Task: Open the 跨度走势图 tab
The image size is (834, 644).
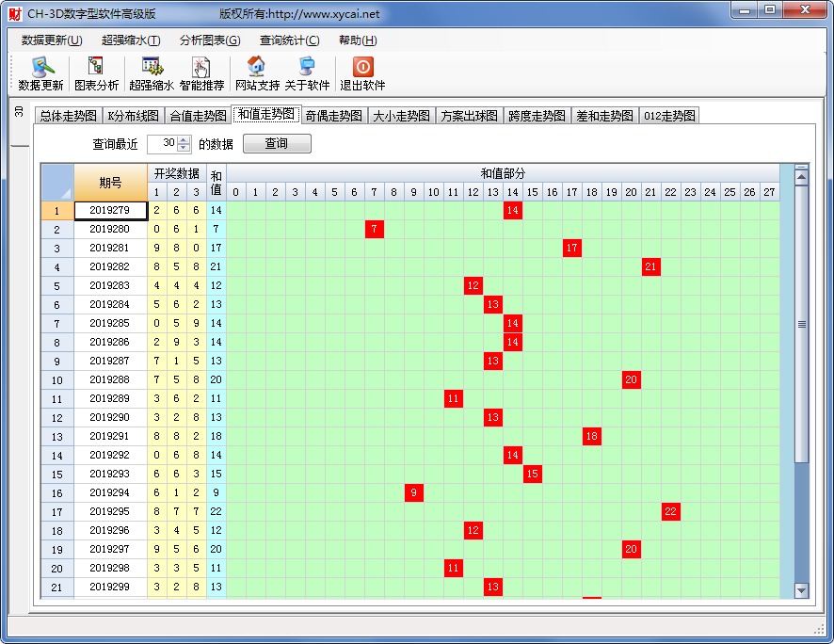Action: click(x=537, y=115)
